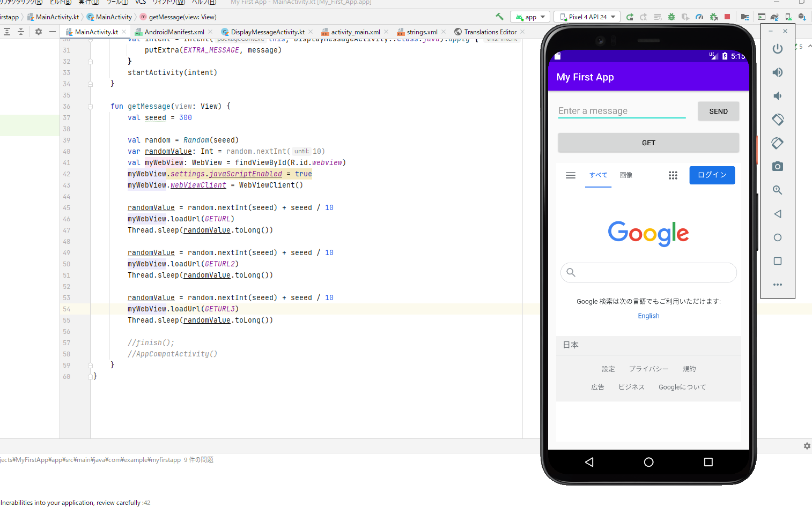Open Google apps grid icon
Viewport: 812px width, 507px height.
pyautogui.click(x=673, y=175)
